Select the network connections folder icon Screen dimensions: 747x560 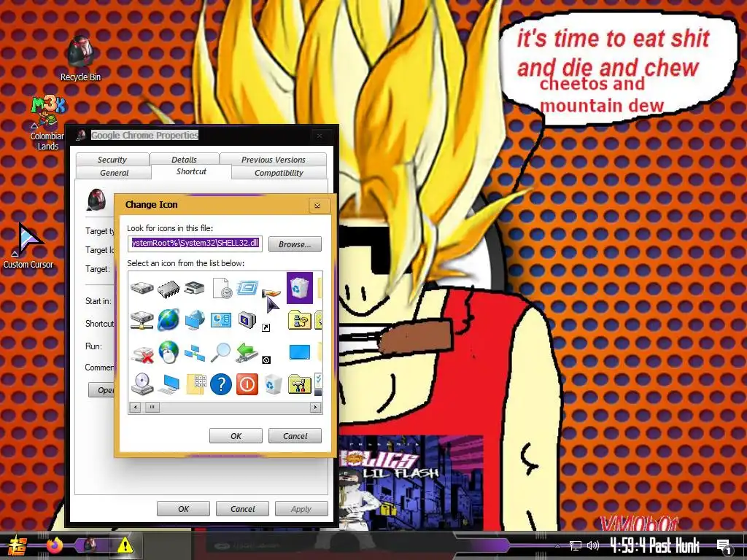(300, 320)
